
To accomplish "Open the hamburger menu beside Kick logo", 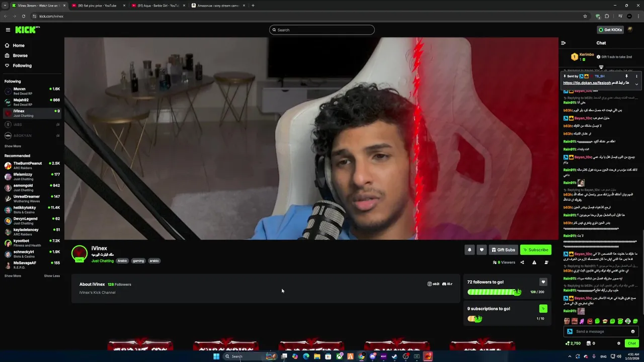I will click(x=8, y=30).
